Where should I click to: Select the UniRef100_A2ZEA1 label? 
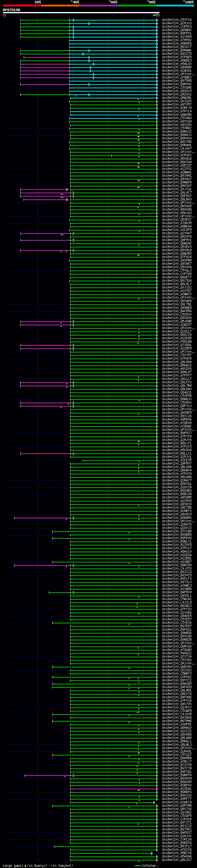[x=177, y=789]
